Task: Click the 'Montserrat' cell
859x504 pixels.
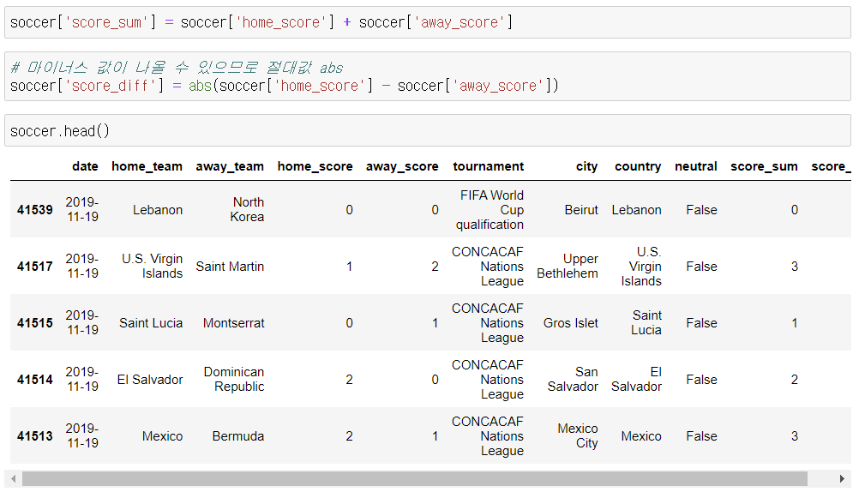Action: (234, 322)
